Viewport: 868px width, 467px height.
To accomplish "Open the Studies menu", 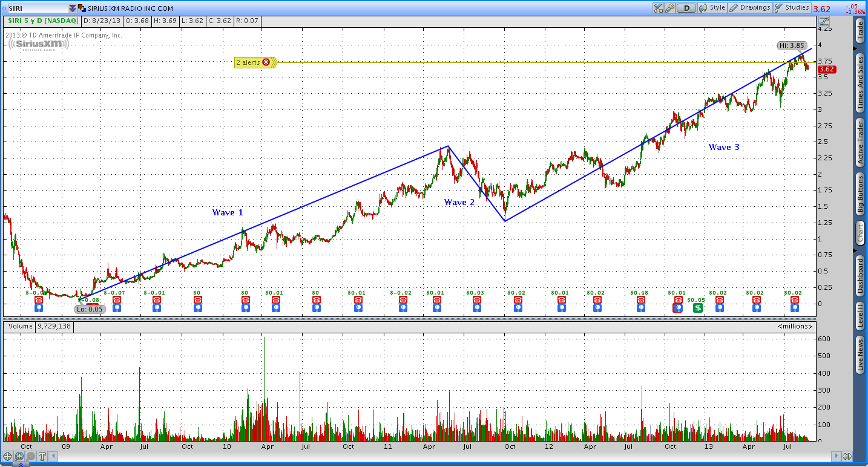I will (792, 8).
